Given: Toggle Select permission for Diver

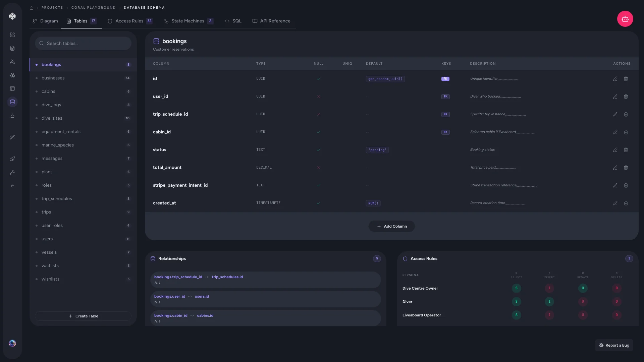Looking at the screenshot, I should tap(516, 302).
